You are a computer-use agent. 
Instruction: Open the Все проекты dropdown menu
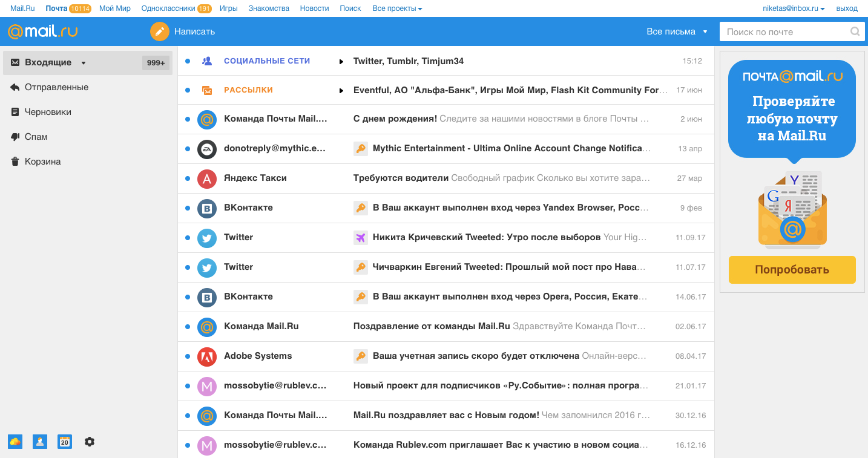point(397,8)
